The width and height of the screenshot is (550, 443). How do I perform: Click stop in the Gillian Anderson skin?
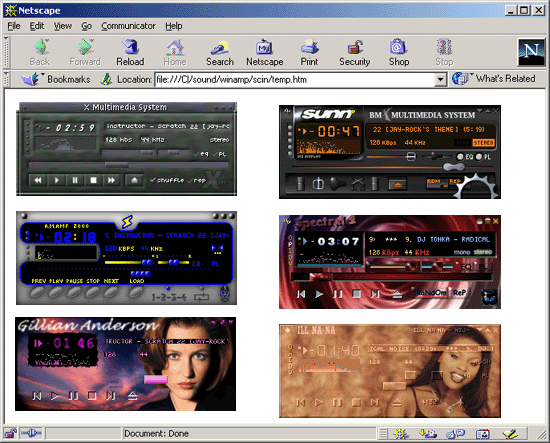click(92, 396)
